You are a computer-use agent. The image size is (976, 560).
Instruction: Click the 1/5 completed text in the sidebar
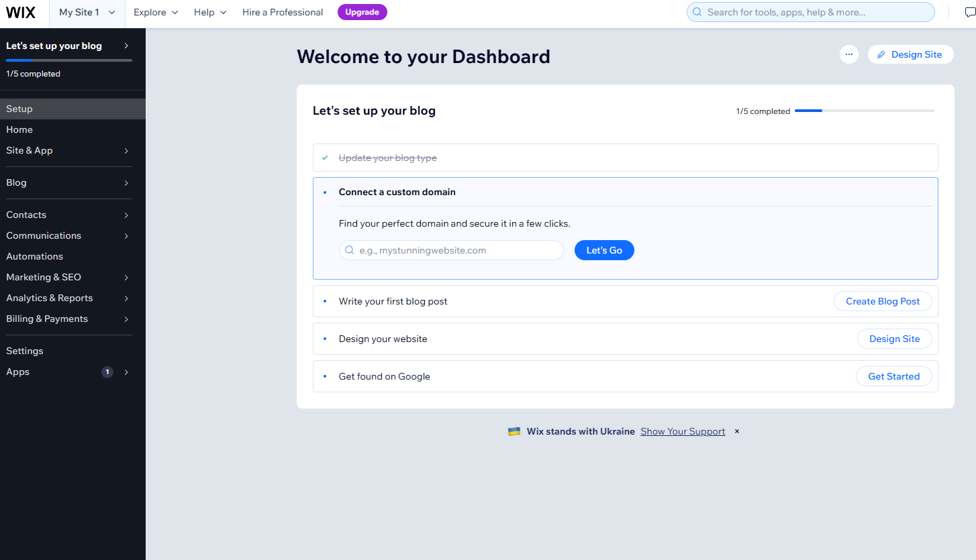tap(33, 74)
